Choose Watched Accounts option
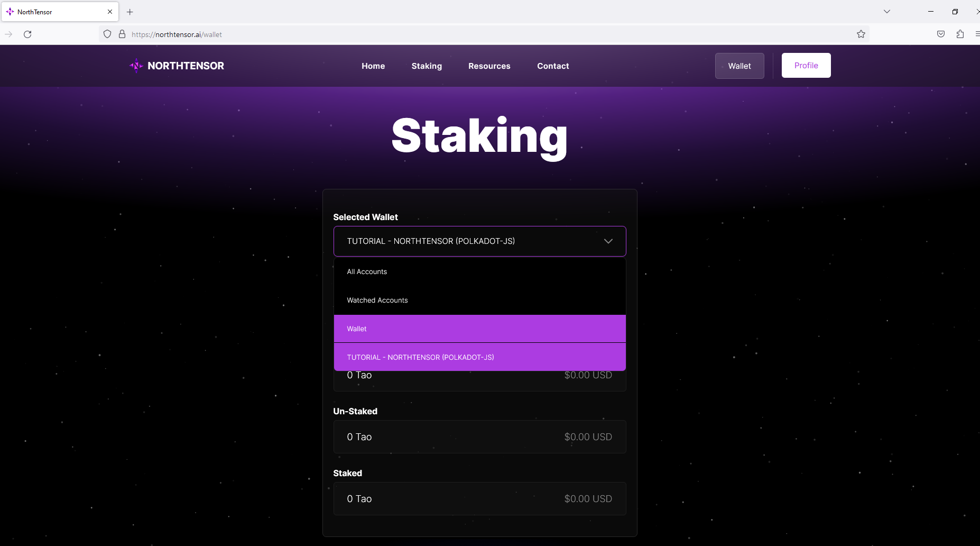980x546 pixels. [x=480, y=301]
